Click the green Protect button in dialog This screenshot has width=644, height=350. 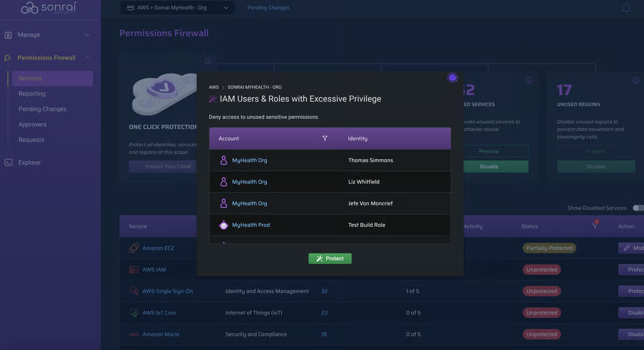pyautogui.click(x=330, y=258)
